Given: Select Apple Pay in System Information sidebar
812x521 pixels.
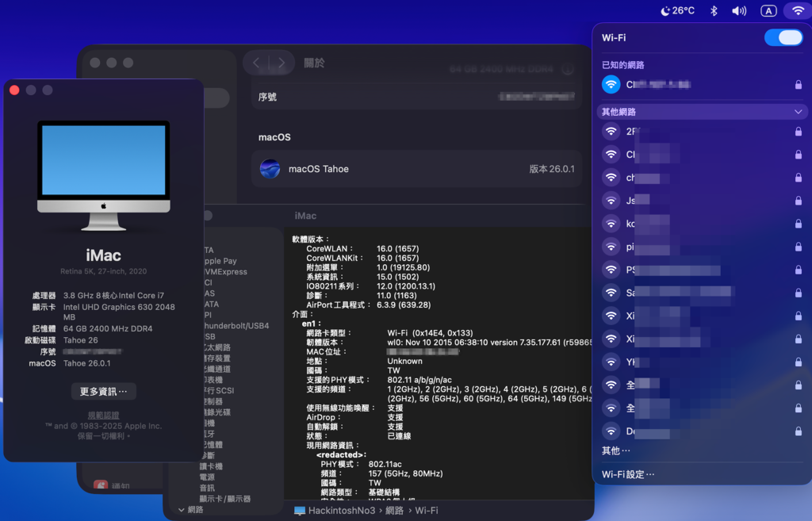Looking at the screenshot, I should [x=220, y=261].
